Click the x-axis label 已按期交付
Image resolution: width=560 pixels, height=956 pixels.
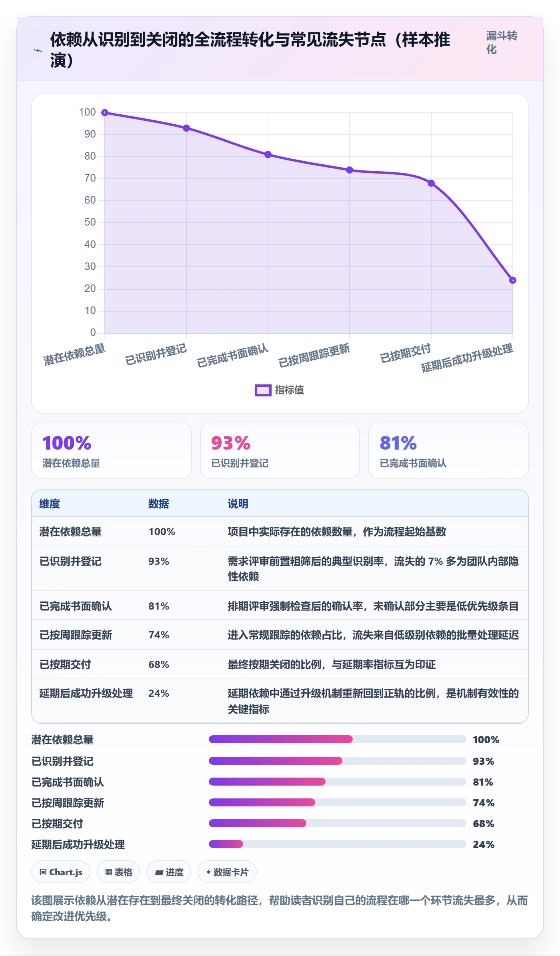(406, 353)
